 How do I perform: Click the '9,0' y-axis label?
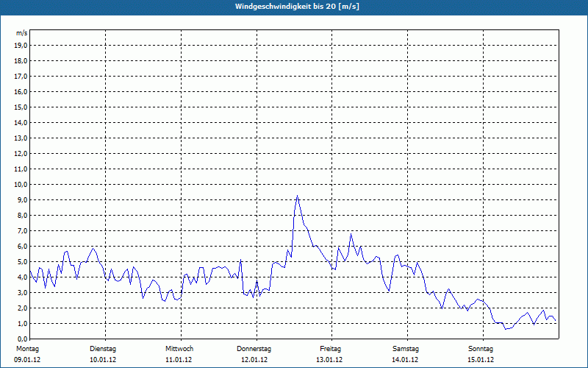(x=22, y=199)
